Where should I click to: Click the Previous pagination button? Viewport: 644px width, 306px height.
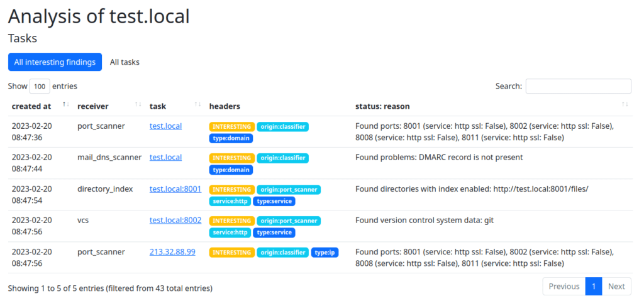(563, 287)
